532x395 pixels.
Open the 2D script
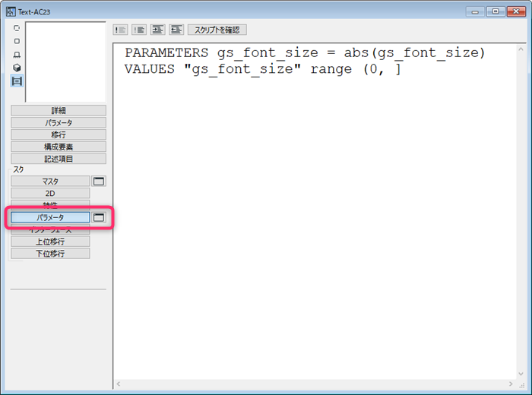pos(50,193)
